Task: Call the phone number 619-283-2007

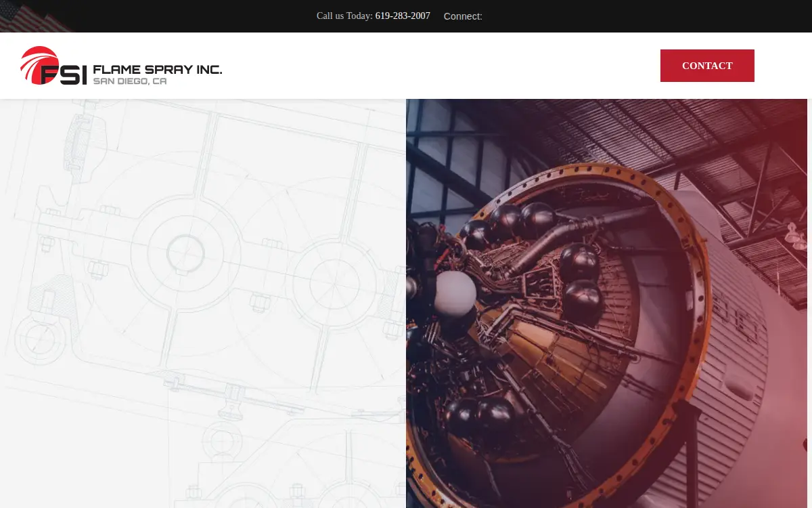Action: coord(403,16)
